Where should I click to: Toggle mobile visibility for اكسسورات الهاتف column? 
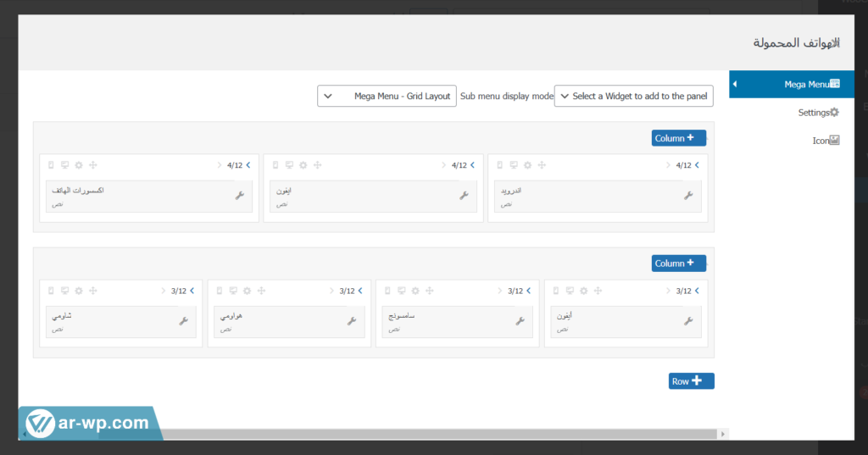[x=51, y=165]
